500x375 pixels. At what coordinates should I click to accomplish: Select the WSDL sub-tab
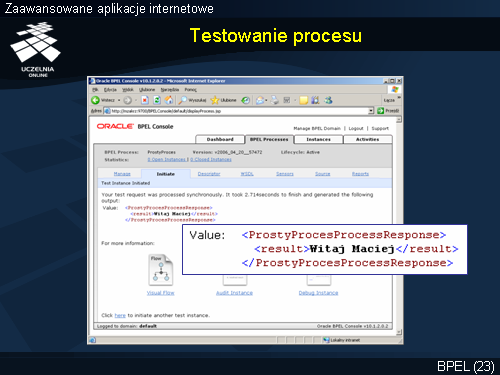click(x=247, y=174)
